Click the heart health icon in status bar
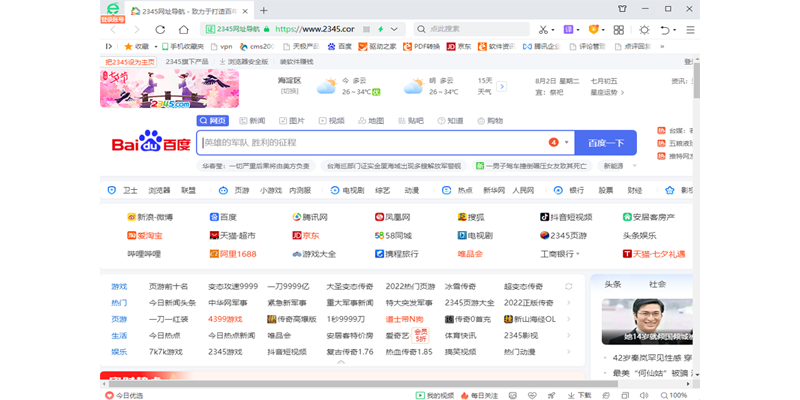This screenshot has width=800, height=400. click(532, 395)
